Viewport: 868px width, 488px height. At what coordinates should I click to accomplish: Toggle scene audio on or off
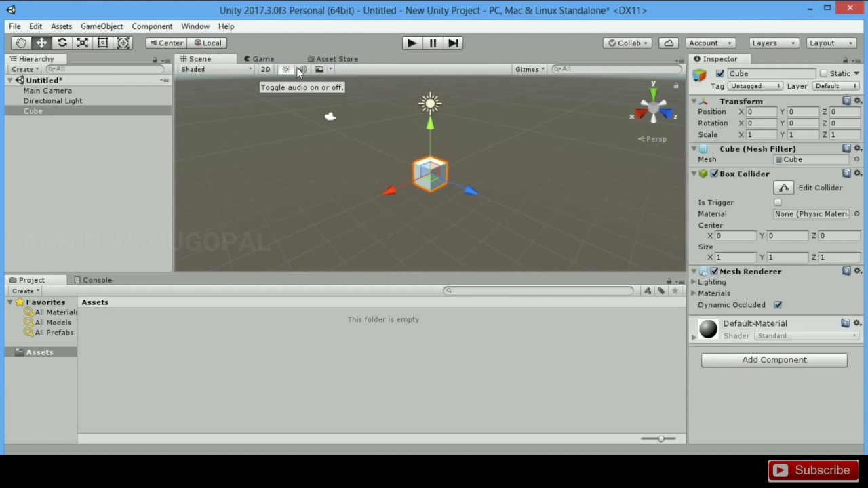click(x=302, y=69)
